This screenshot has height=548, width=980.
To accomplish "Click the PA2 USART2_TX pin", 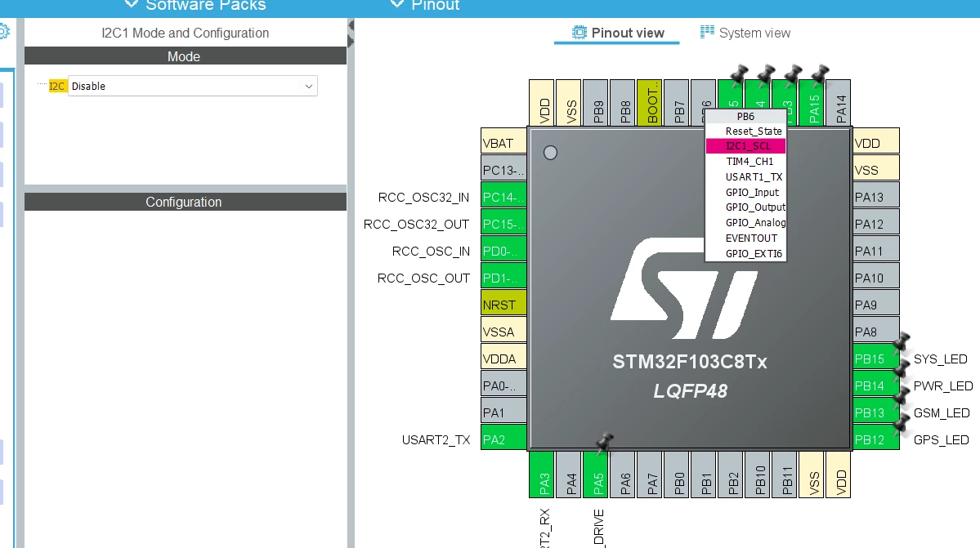I will (x=503, y=439).
